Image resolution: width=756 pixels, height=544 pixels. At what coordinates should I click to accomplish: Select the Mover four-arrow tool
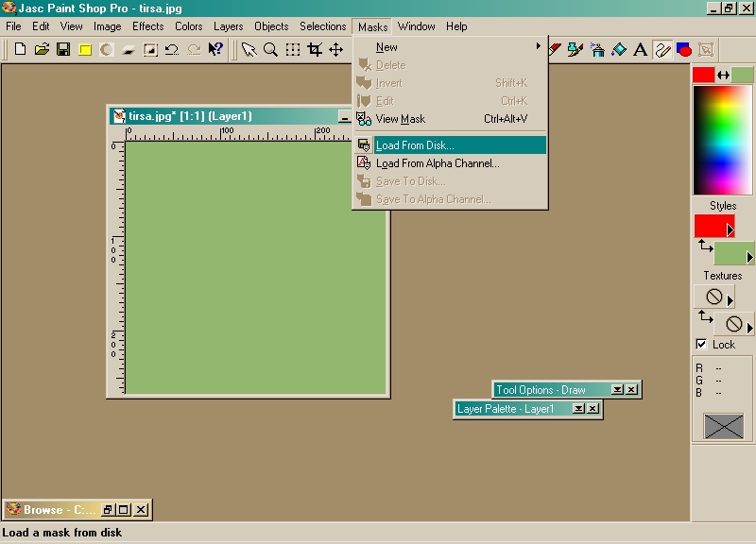click(x=336, y=49)
